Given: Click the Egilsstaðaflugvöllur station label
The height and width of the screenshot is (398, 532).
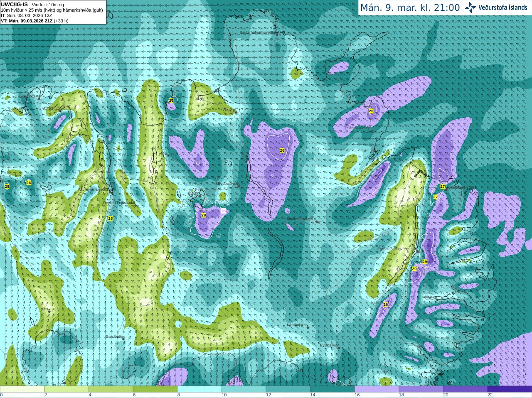Looking at the screenshot, I should coord(397,249).
